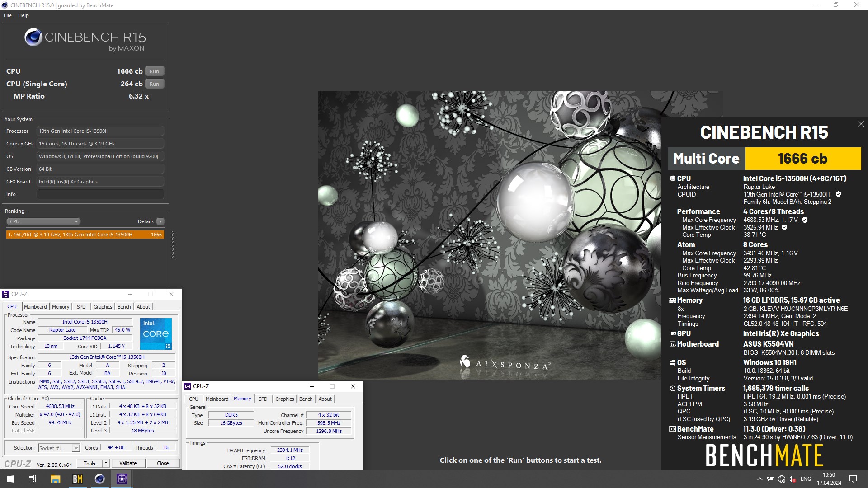The height and width of the screenshot is (488, 868).
Task: Open Task View on taskbar
Action: click(x=33, y=479)
